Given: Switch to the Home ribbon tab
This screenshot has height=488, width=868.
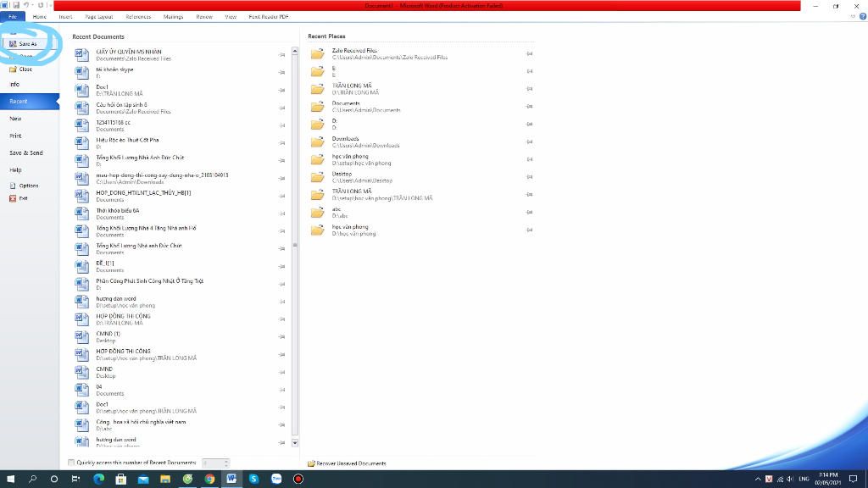Looking at the screenshot, I should [x=39, y=17].
